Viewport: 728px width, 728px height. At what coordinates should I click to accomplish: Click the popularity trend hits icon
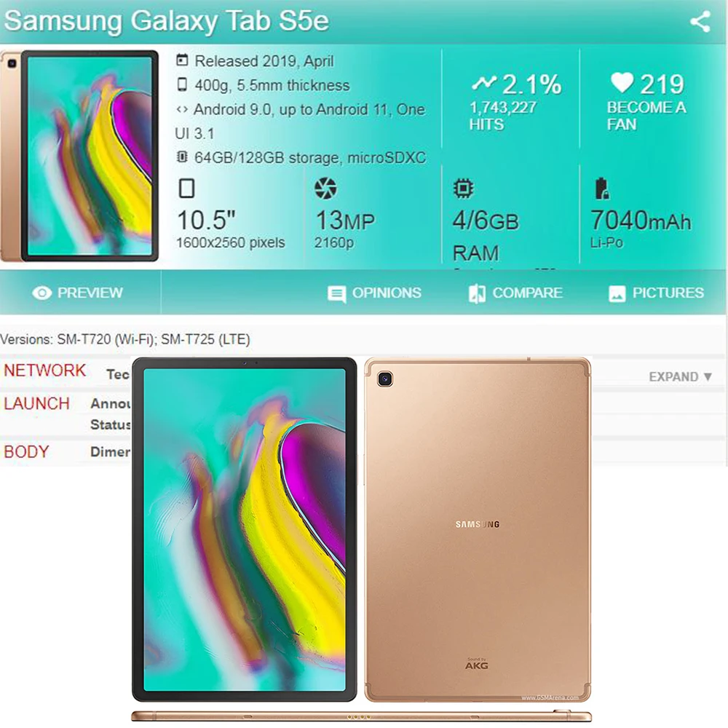click(x=484, y=83)
